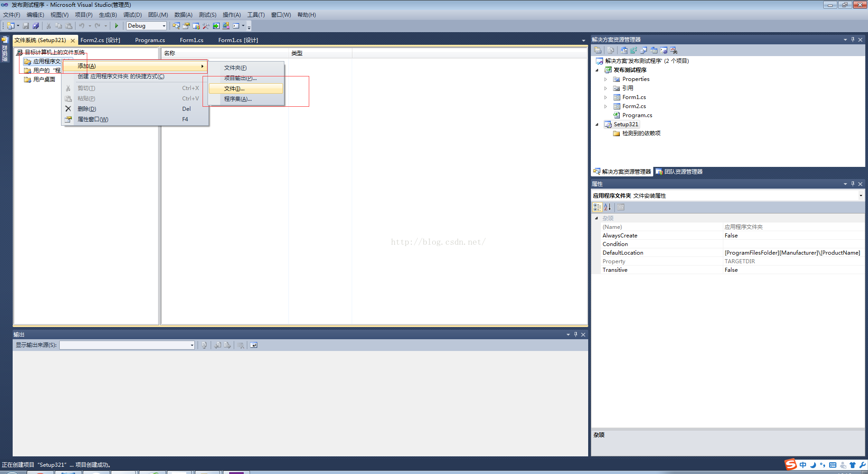Collapse the Setup321 project node
868x474 pixels.
click(x=597, y=124)
